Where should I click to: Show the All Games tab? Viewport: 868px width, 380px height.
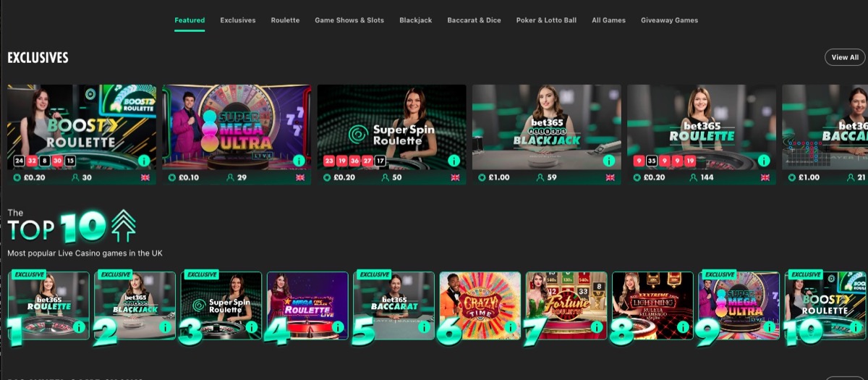[x=608, y=20]
